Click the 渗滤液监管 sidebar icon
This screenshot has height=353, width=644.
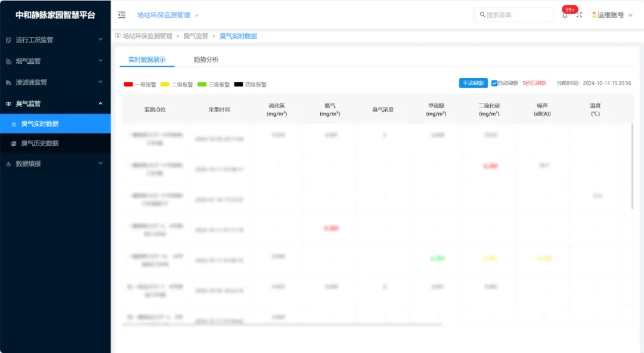pos(8,82)
